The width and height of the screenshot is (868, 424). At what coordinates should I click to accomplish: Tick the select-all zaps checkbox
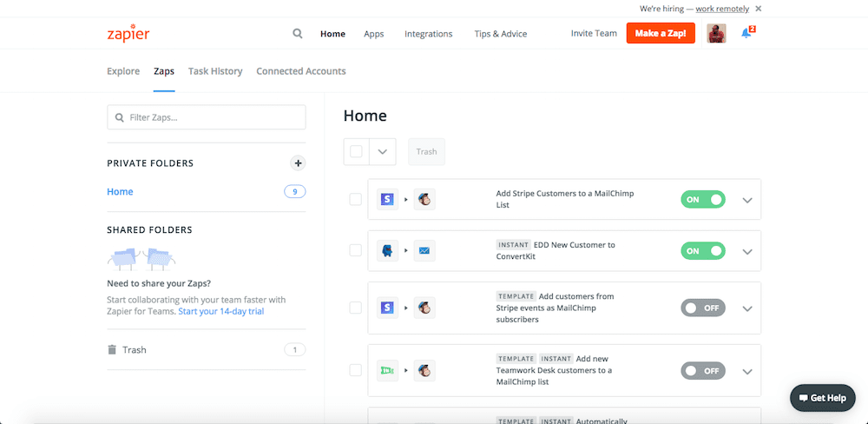[x=357, y=151]
